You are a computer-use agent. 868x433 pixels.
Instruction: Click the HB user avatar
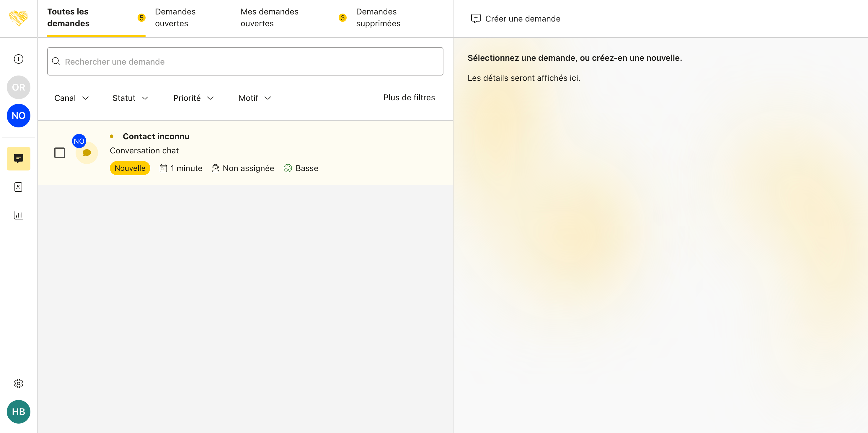click(19, 411)
